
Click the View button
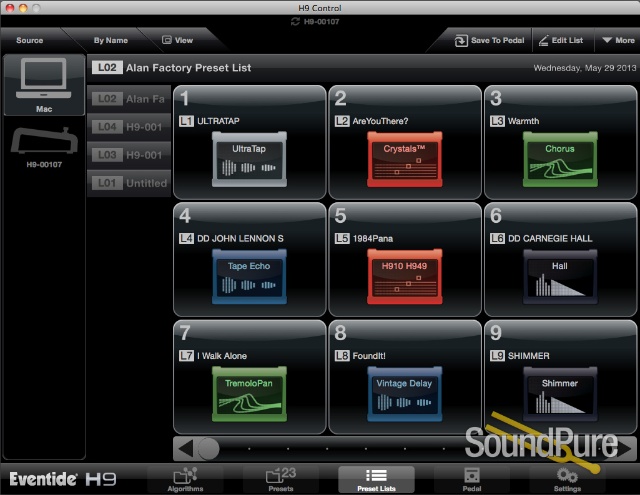tap(178, 40)
